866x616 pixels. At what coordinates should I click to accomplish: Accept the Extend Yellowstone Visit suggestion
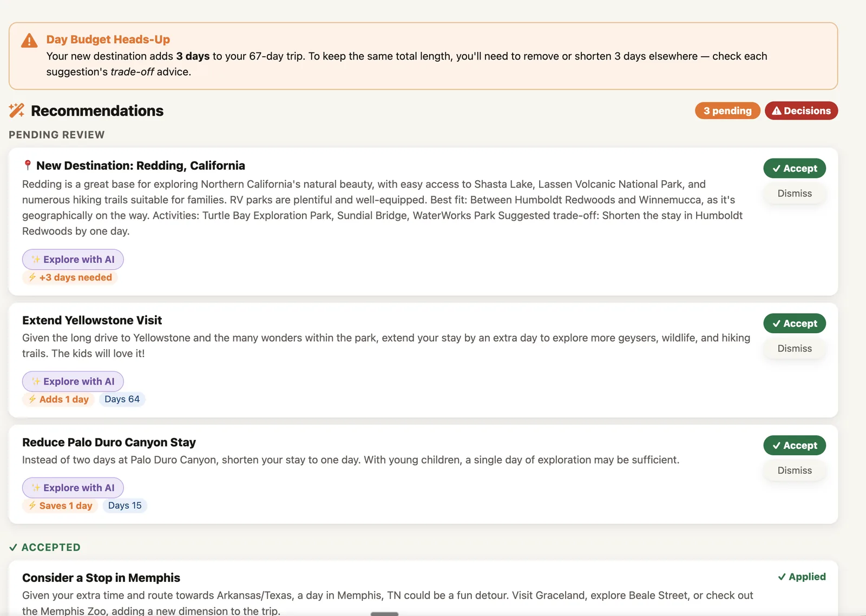point(795,323)
